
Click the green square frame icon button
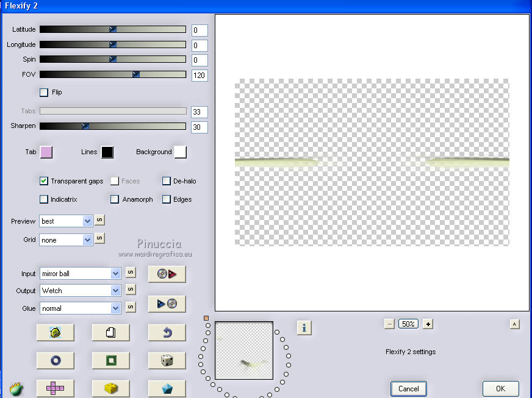click(x=110, y=360)
